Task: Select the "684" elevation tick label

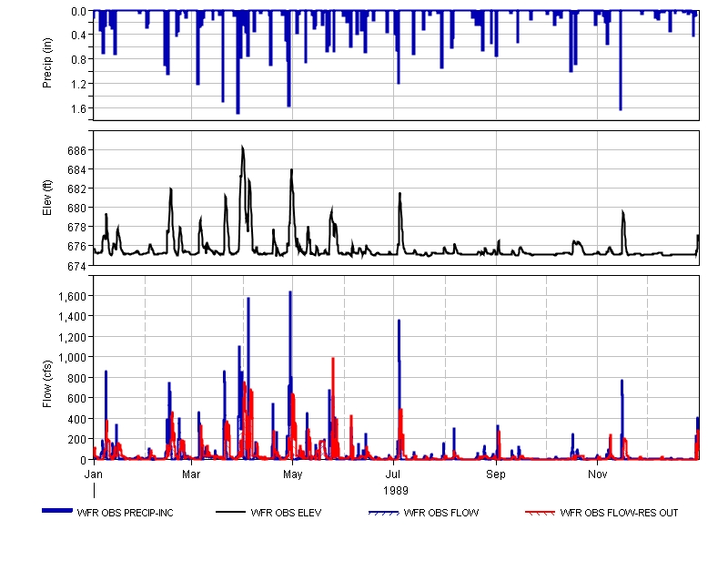Action: point(77,170)
